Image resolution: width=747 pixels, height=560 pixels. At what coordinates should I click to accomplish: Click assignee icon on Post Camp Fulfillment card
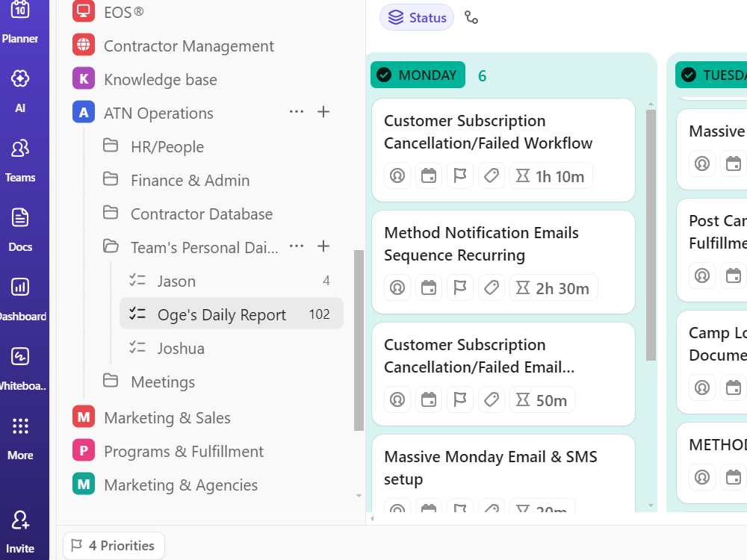click(702, 276)
